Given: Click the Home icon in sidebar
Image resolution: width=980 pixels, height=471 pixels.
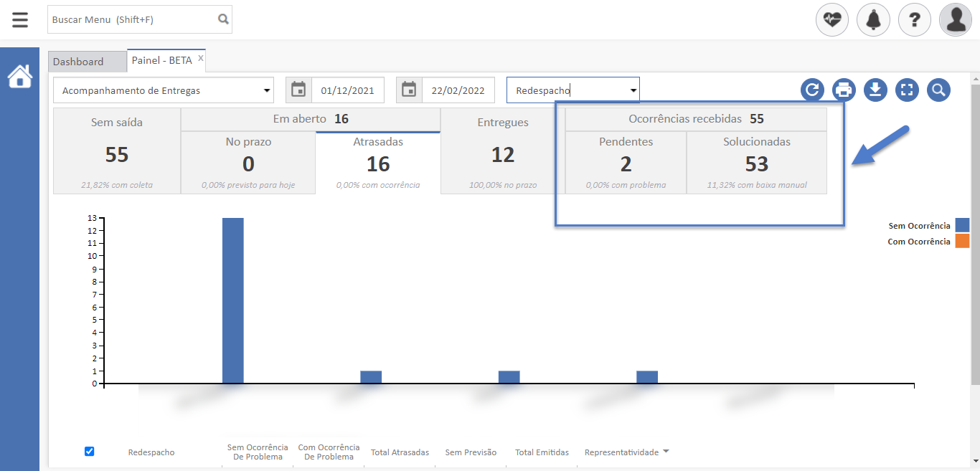Looking at the screenshot, I should pos(20,76).
